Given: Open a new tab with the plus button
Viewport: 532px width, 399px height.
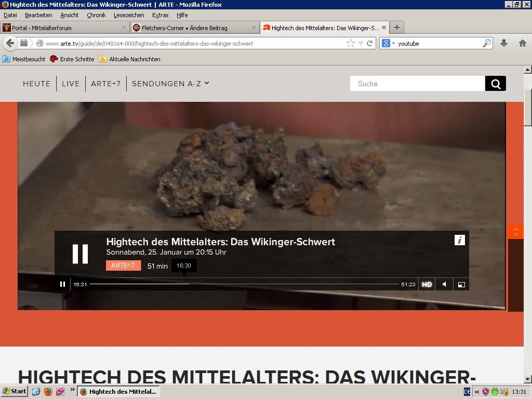Looking at the screenshot, I should click(x=396, y=28).
